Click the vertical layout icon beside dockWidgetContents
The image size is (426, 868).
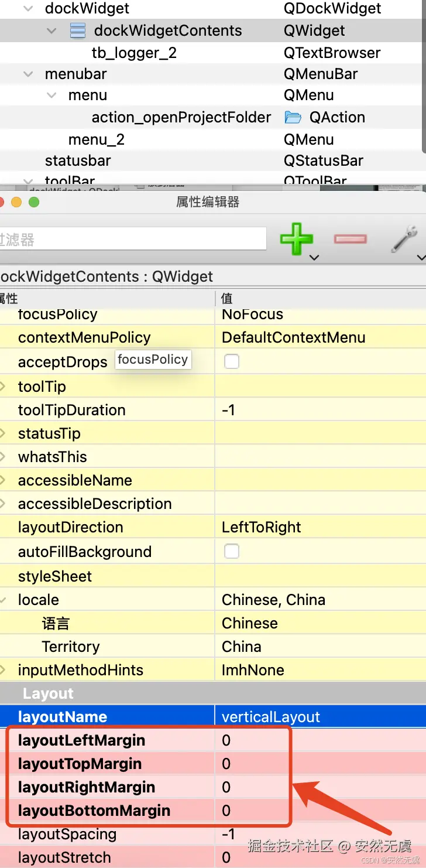pyautogui.click(x=77, y=30)
